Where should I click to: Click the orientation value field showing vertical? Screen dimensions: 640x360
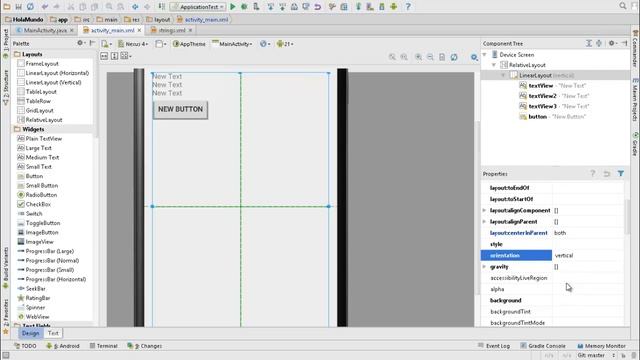click(588, 256)
